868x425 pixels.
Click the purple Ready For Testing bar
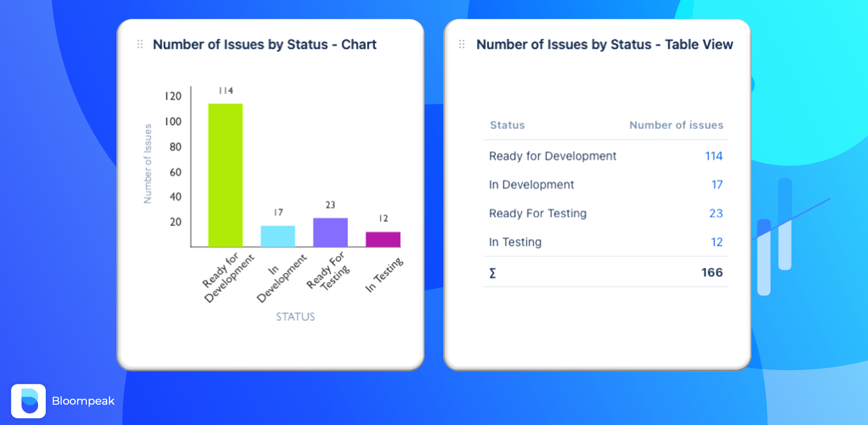coord(330,232)
